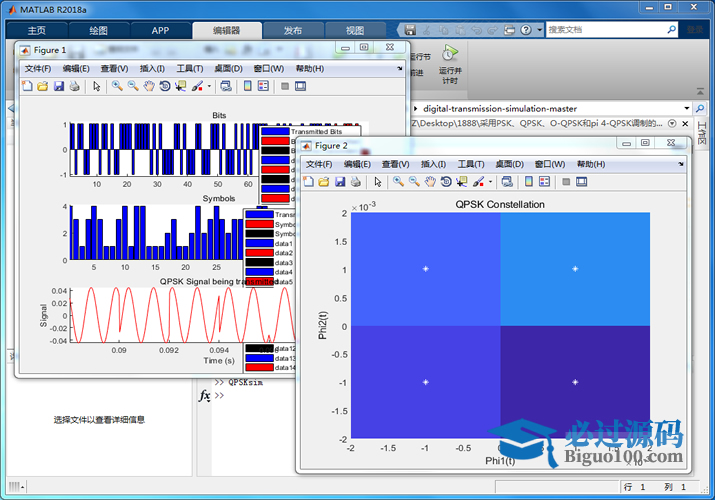The image size is (715, 500).
Task: Toggle Edit Plot arrow in Figure 1
Action: (x=96, y=86)
